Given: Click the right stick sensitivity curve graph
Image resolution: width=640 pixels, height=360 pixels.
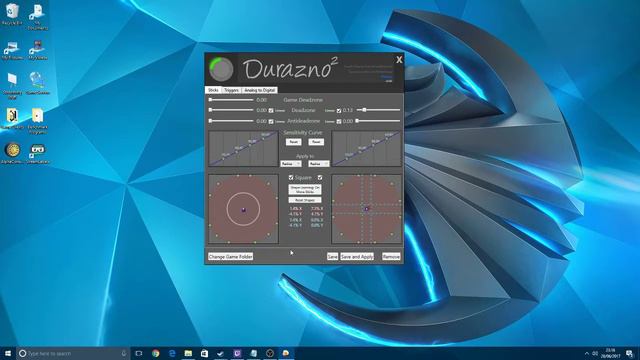Looking at the screenshot, I should tap(367, 149).
